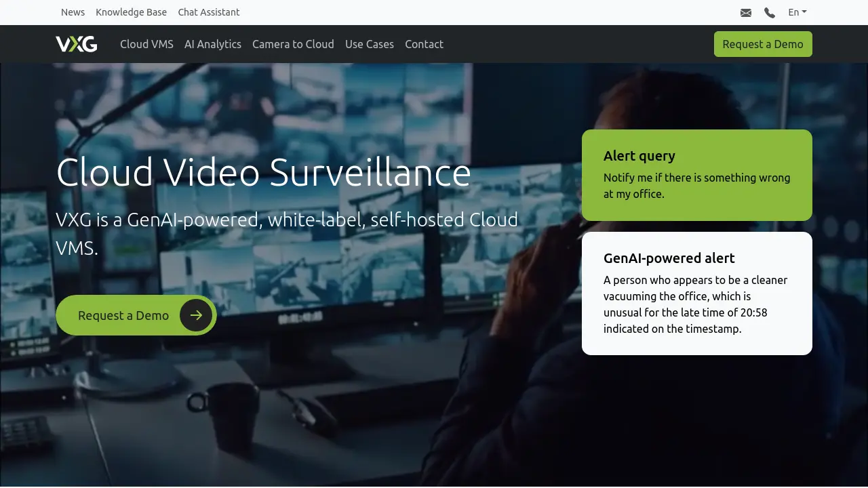
Task: Open the Contact menu item
Action: [425, 44]
